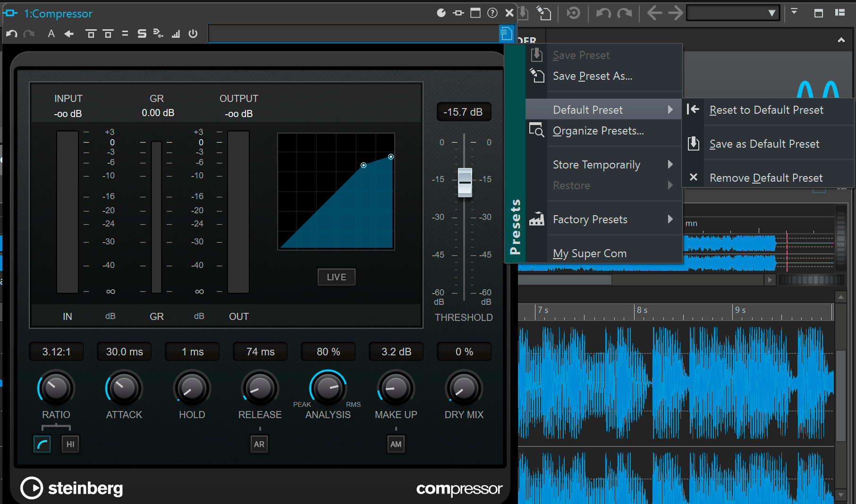Toggle AR auto release under Release knob

pyautogui.click(x=259, y=444)
